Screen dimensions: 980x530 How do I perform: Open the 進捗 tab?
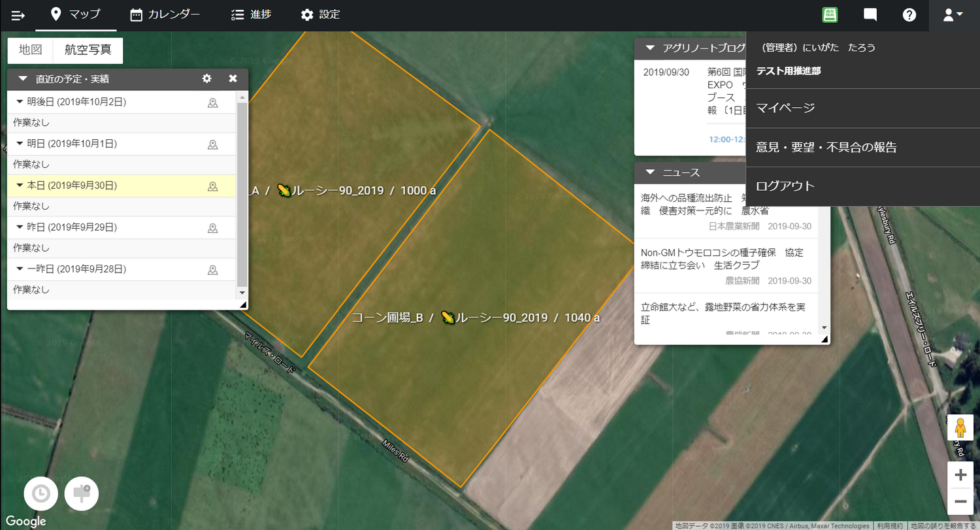pyautogui.click(x=252, y=14)
